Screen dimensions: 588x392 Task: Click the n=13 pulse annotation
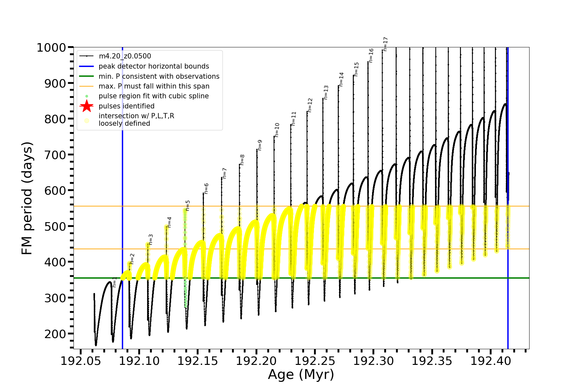tap(326, 92)
